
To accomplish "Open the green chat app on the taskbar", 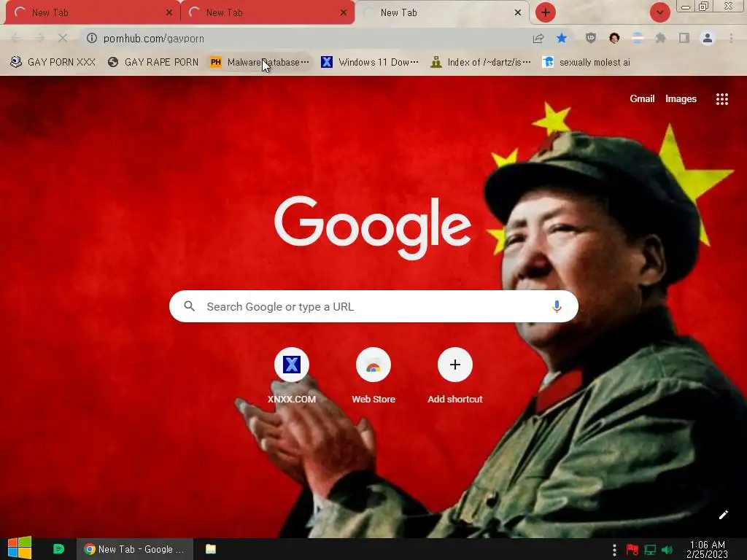I will [x=58, y=549].
